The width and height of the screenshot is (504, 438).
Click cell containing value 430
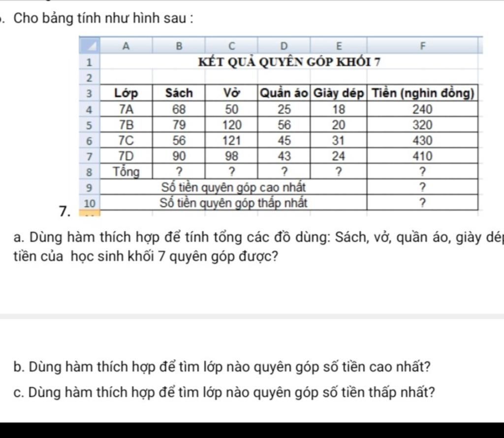[422, 140]
